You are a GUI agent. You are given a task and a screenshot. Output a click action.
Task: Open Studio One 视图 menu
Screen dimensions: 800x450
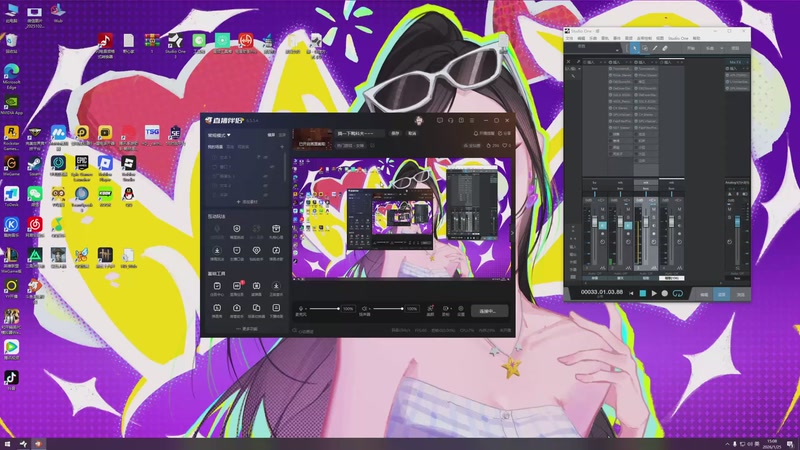(x=660, y=38)
